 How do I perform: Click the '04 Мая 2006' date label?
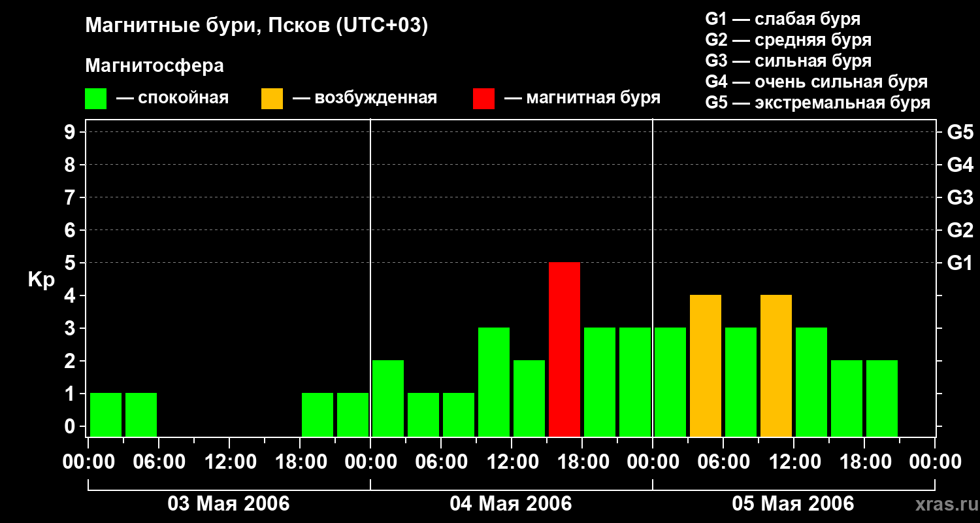click(x=511, y=504)
